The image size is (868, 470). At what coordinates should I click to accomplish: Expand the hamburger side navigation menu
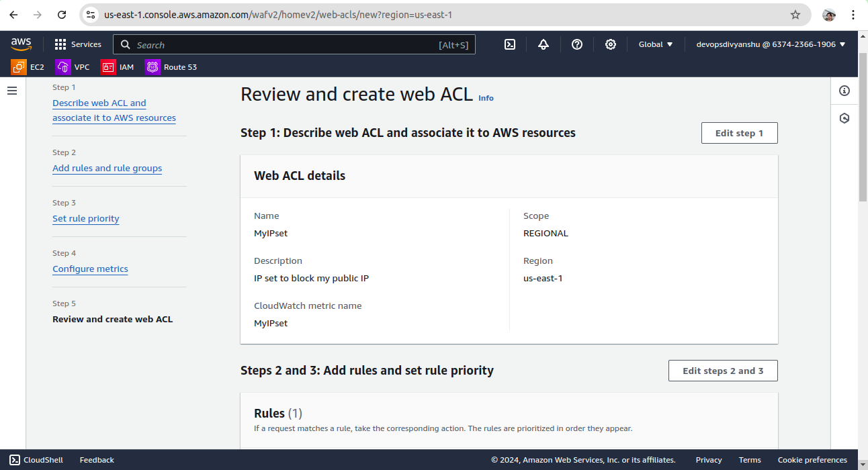coord(12,91)
